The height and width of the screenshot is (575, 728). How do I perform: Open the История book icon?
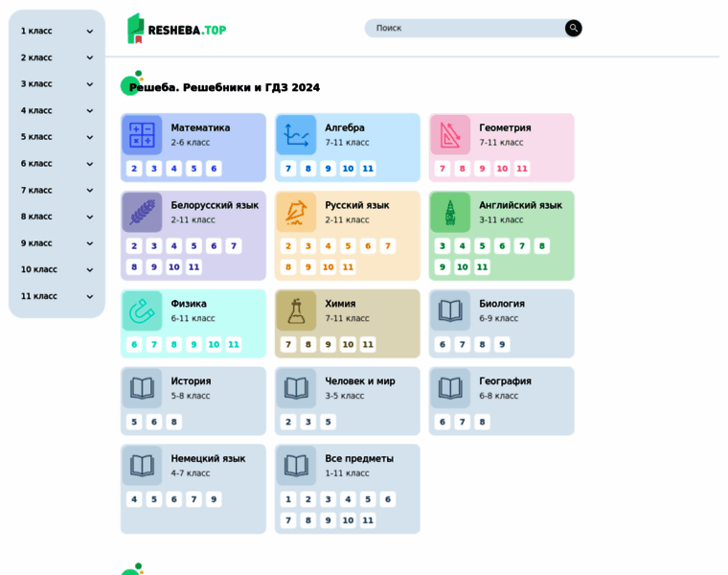pyautogui.click(x=142, y=388)
